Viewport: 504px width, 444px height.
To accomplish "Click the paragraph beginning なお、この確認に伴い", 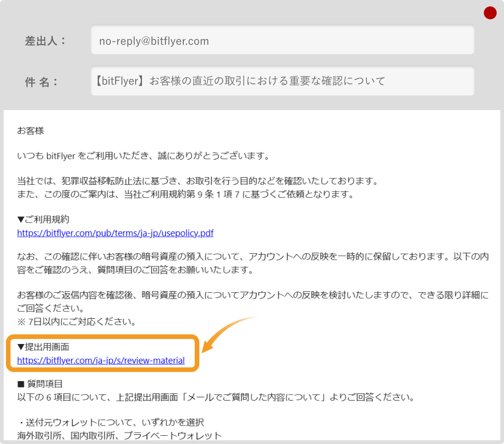I will pos(252,257).
